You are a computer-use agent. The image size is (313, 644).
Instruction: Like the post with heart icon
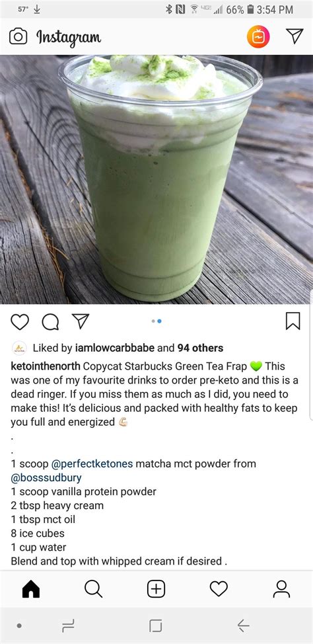tap(20, 321)
